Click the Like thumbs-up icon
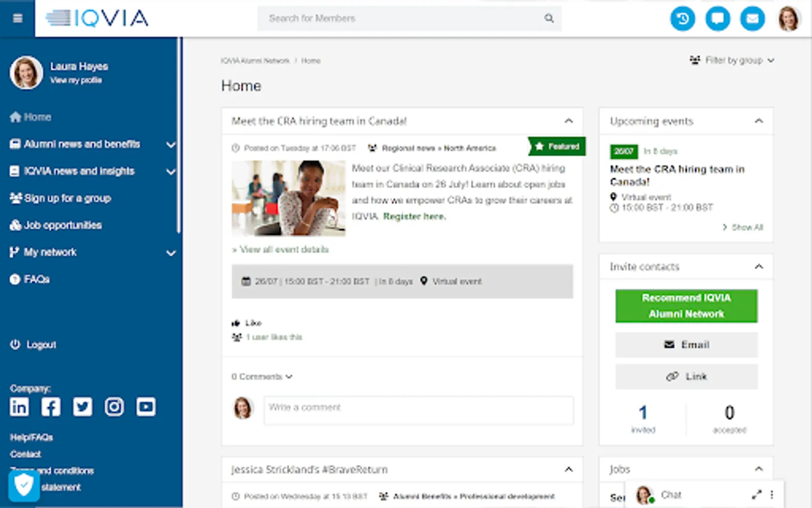The height and width of the screenshot is (508, 812). coord(236,323)
